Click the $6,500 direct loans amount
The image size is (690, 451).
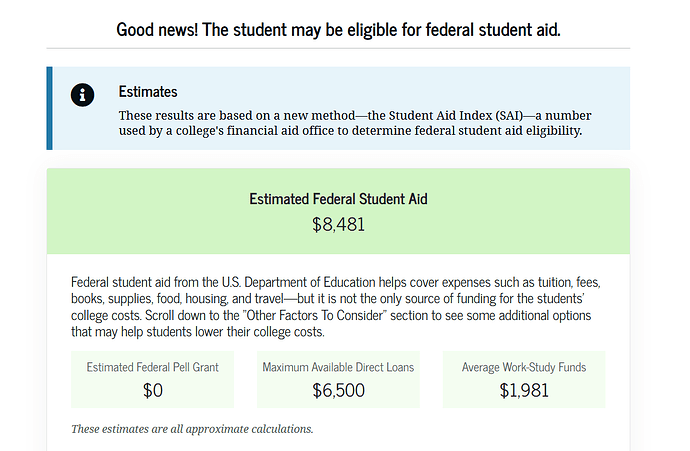[x=338, y=390]
